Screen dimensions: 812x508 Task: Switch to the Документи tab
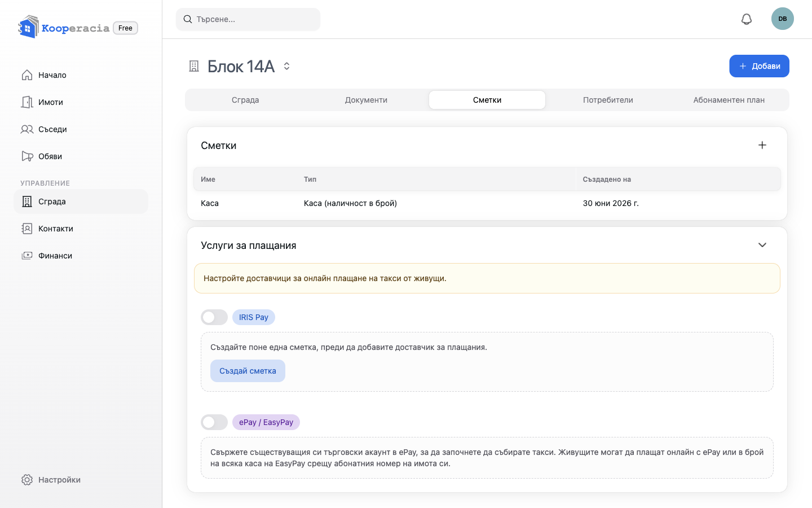(366, 100)
